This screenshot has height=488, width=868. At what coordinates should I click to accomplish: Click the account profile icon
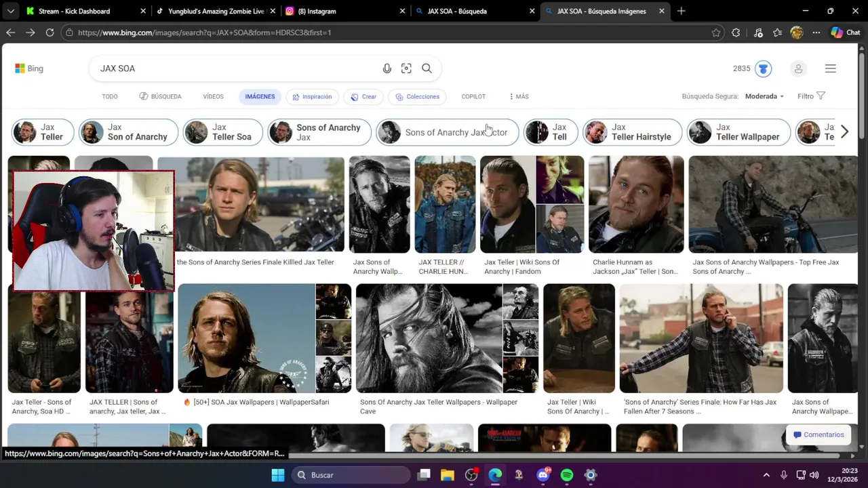(798, 68)
